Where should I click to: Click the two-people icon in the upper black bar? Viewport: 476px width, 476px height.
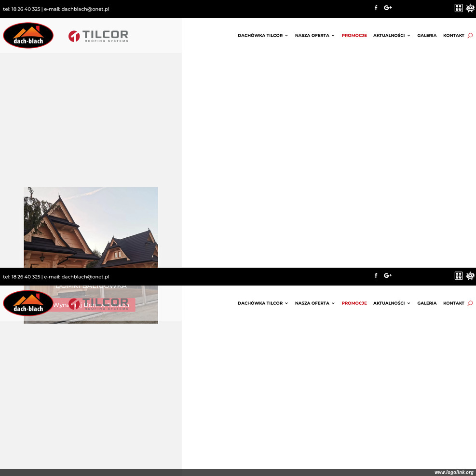click(x=458, y=8)
